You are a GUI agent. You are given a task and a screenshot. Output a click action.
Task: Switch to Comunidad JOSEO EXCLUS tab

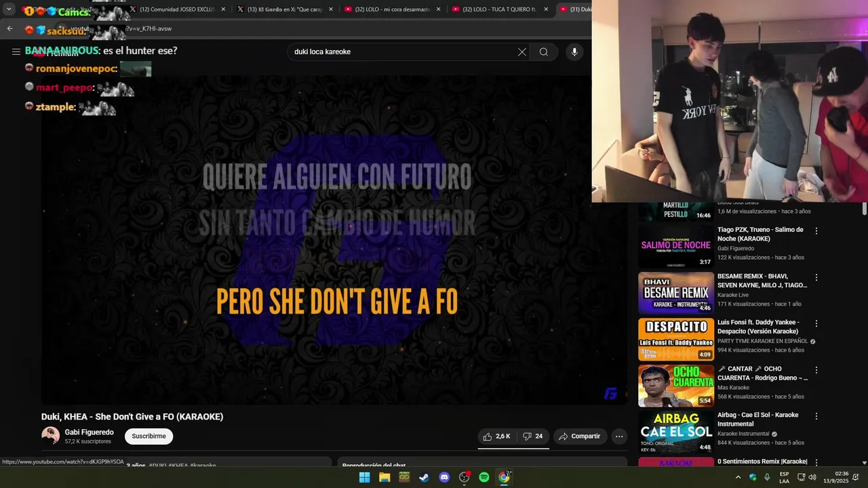177,9
